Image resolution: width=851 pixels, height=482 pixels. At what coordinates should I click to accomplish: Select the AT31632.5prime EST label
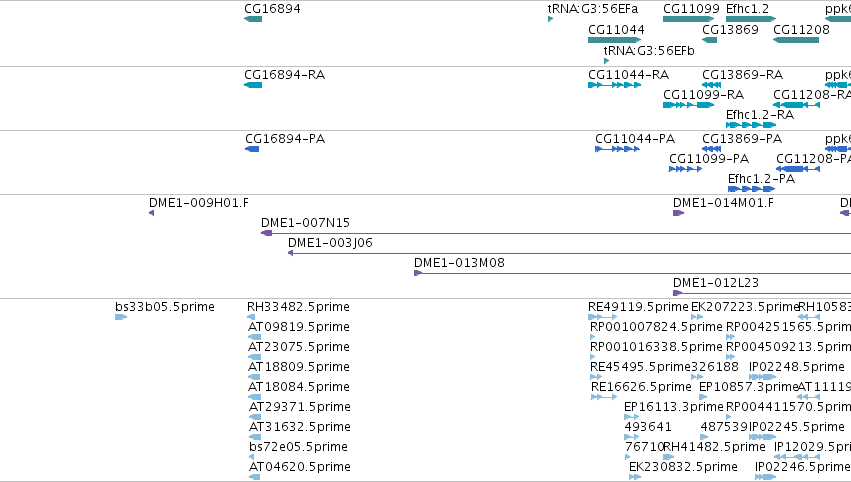point(300,428)
